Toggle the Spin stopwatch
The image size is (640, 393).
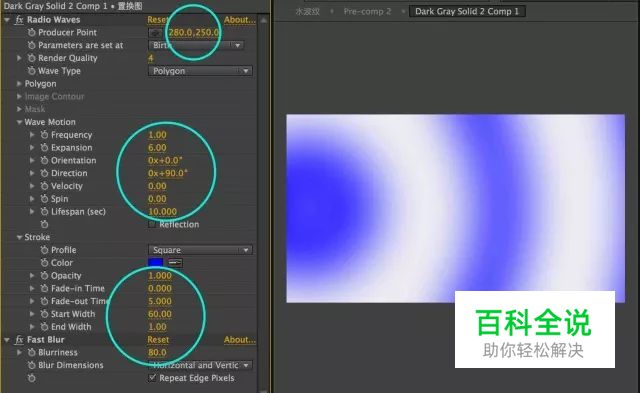44,199
